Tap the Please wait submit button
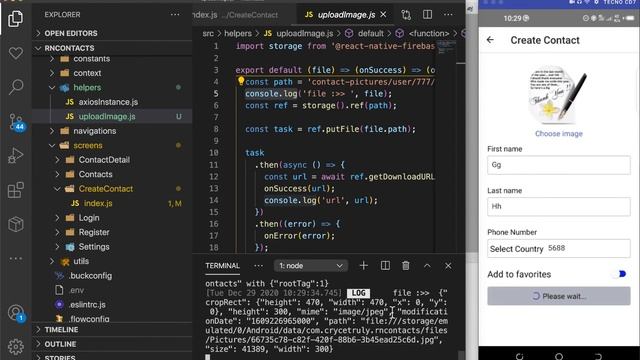This screenshot has width=640, height=360. coord(558,296)
